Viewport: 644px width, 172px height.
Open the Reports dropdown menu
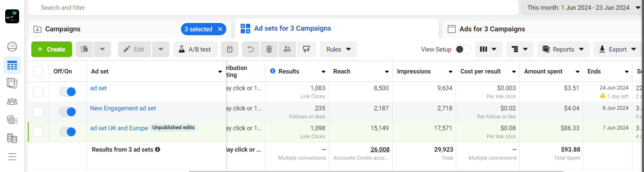pos(563,49)
